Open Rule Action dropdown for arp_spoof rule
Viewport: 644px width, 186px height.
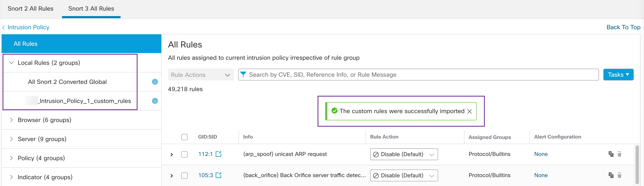404,154
